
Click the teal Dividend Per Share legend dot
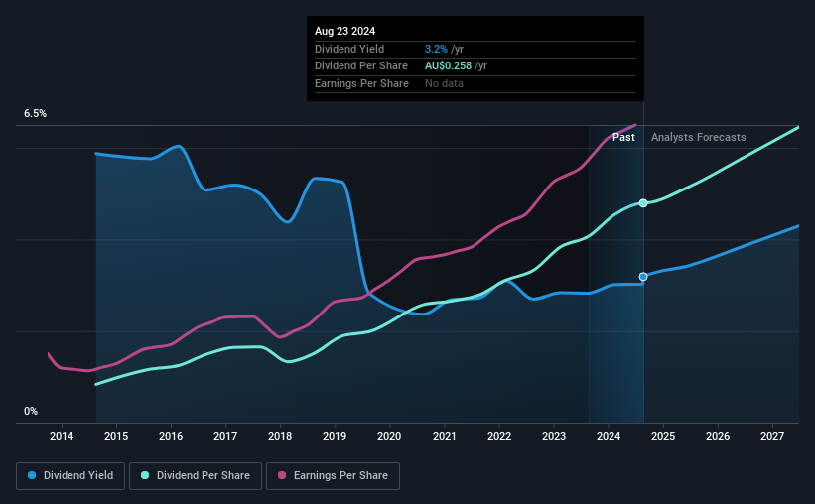coord(145,475)
